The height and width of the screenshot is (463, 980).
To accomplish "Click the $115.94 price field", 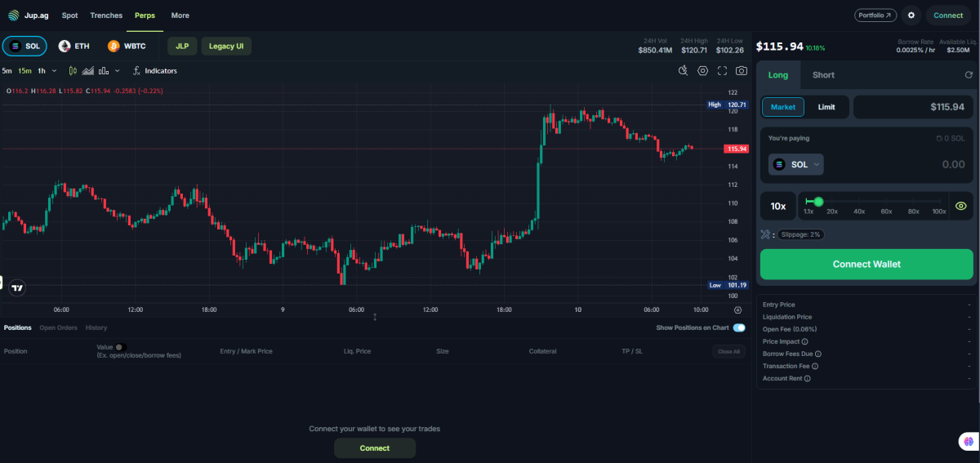I will click(x=913, y=107).
